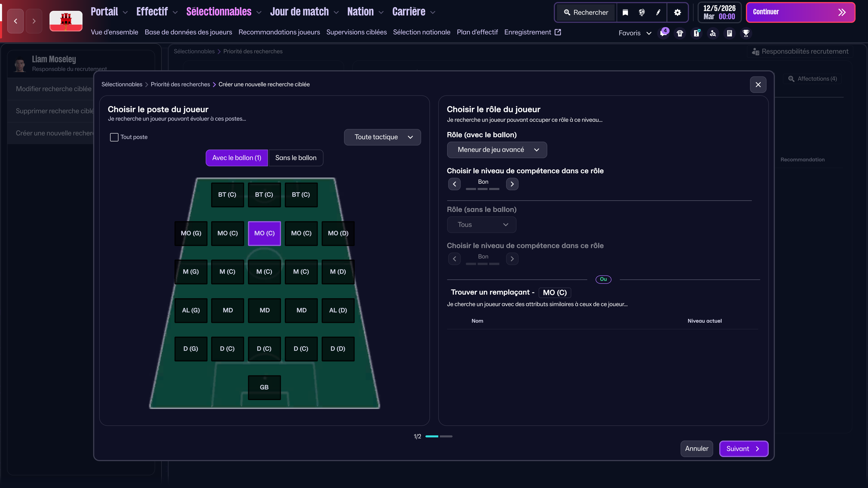This screenshot has width=868, height=488.
Task: Click Priorité des recherches breadcrumb in dialog
Action: pos(180,84)
